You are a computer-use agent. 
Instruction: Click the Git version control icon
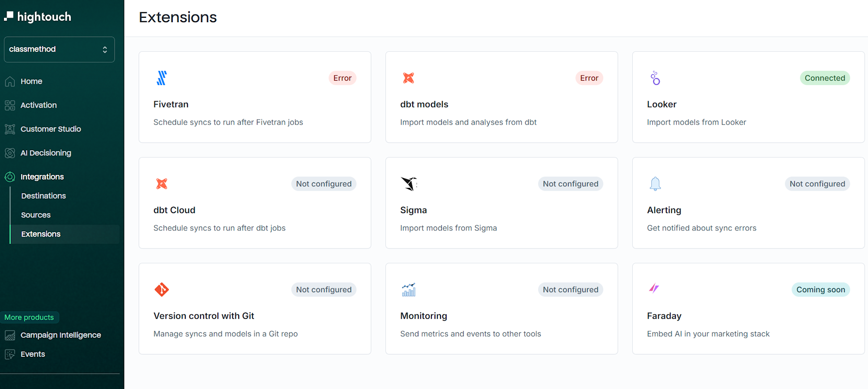161,290
